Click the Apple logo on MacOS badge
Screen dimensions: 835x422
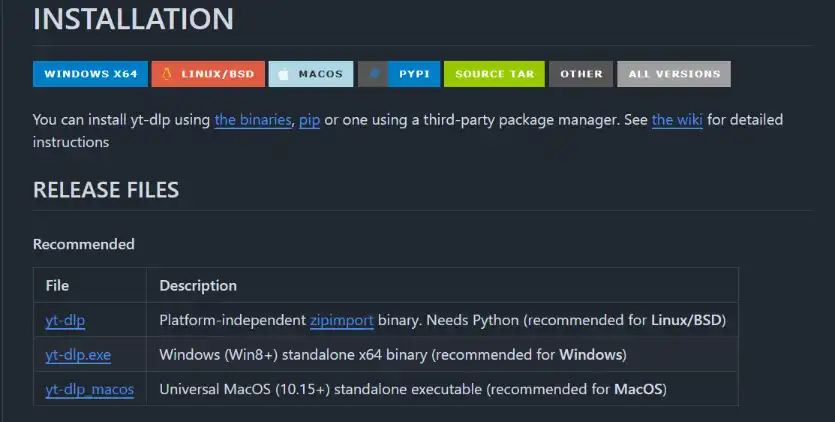click(x=283, y=74)
